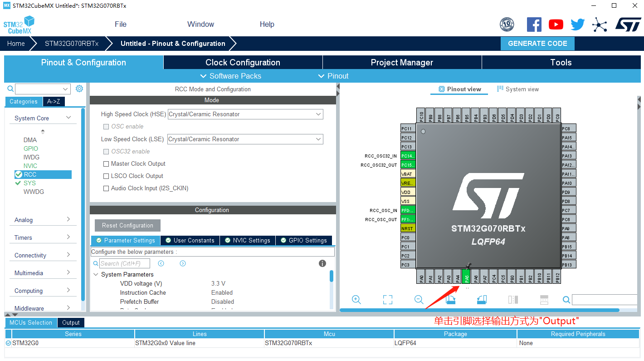Click the parameter search field
This screenshot has height=361, width=644.
[x=125, y=263]
